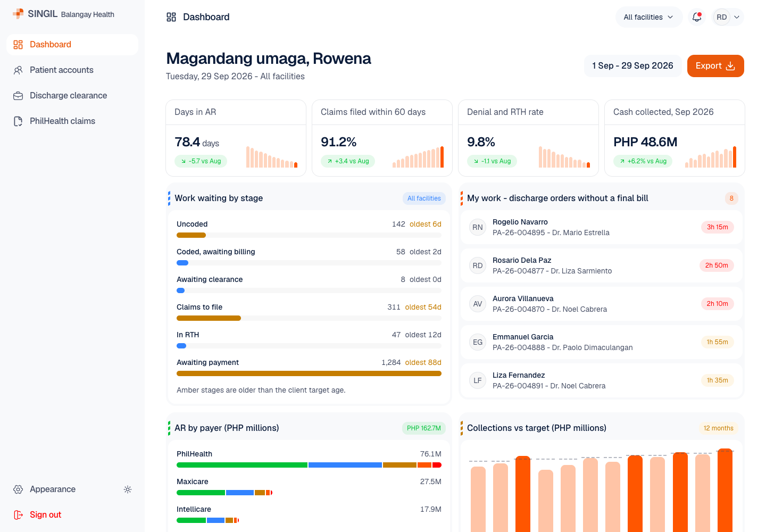The height and width of the screenshot is (532, 766).
Task: Click the 3h 15m waiting time badge
Action: 718,227
